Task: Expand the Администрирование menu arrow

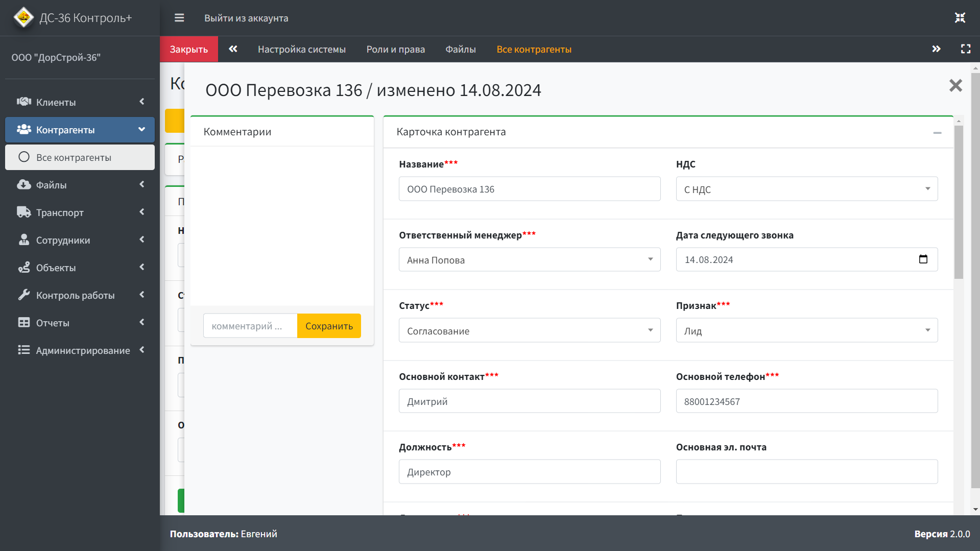Action: click(142, 350)
